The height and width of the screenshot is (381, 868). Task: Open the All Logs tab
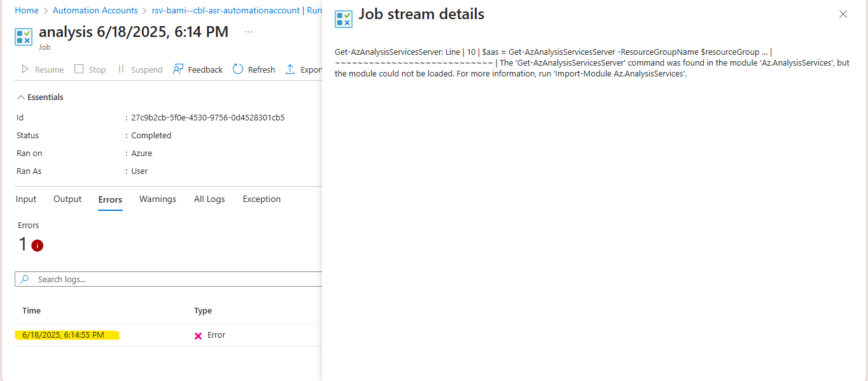[x=209, y=199]
